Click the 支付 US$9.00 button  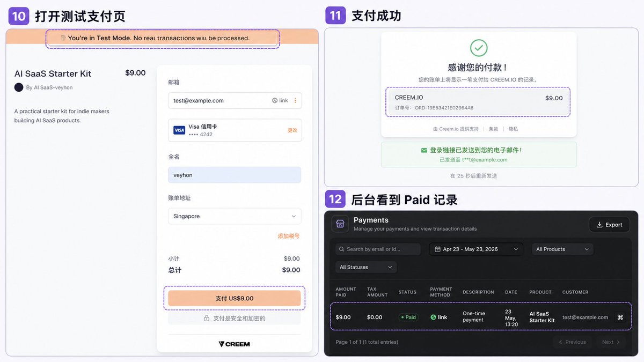(235, 298)
